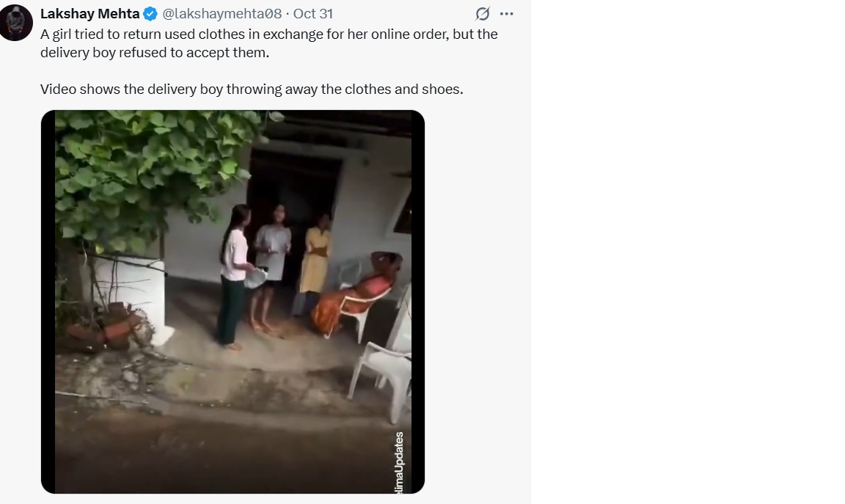The height and width of the screenshot is (504, 845).
Task: Click the 'Video shows the delivery boy' line
Action: 252,90
